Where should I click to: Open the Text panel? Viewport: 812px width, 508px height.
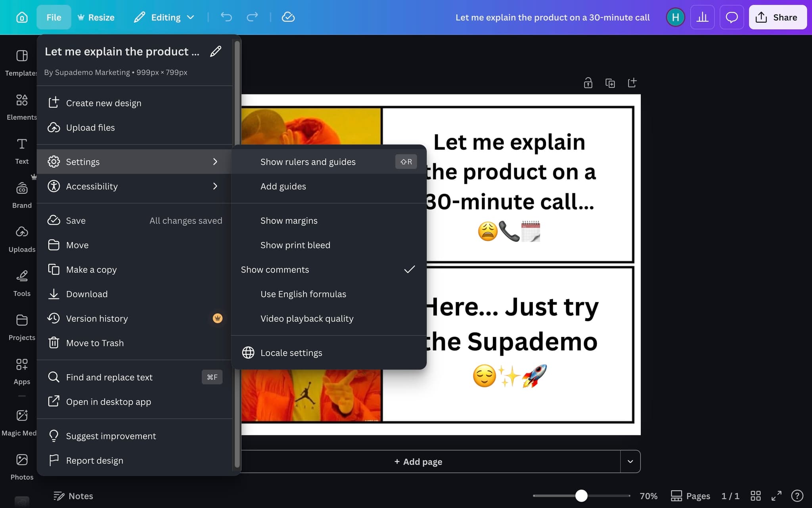pos(21,149)
